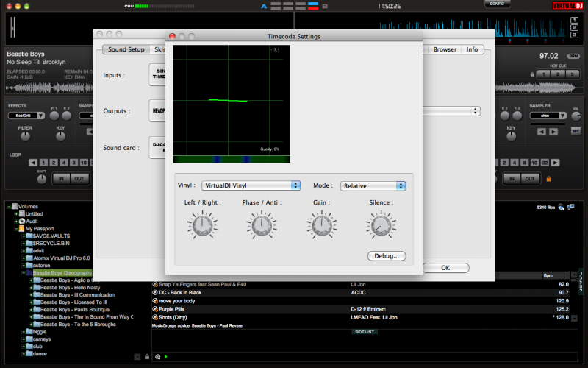Collapse the Volumes tree node
588x368 pixels.
point(9,207)
